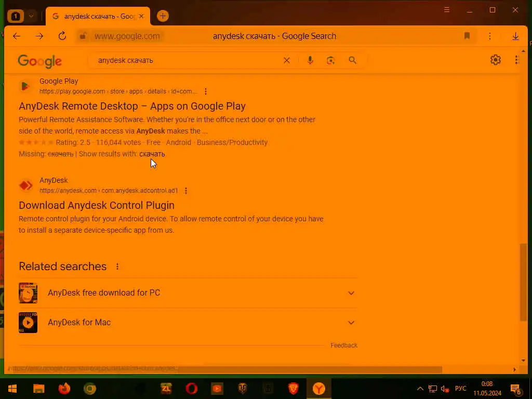Click the play.google.com result URL

pos(118,91)
